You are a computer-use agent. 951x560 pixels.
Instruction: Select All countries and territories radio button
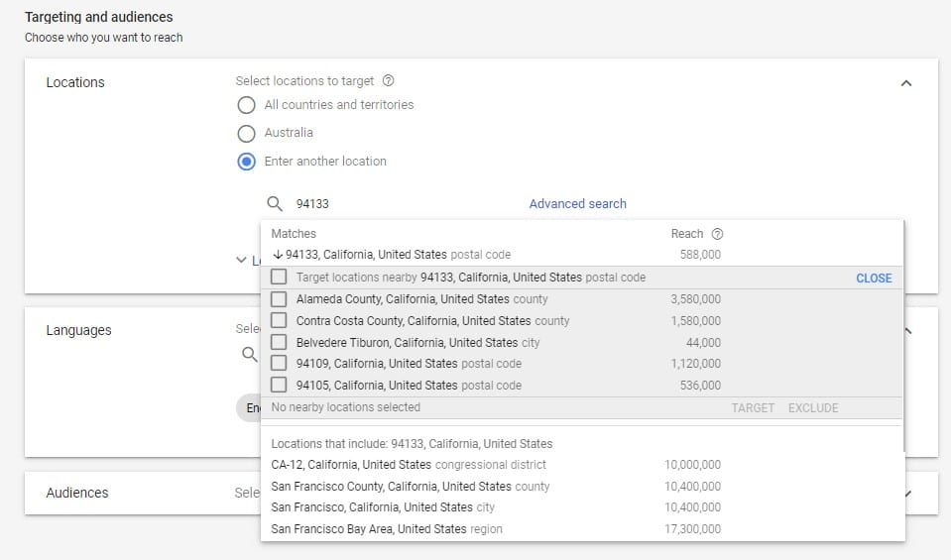click(246, 105)
